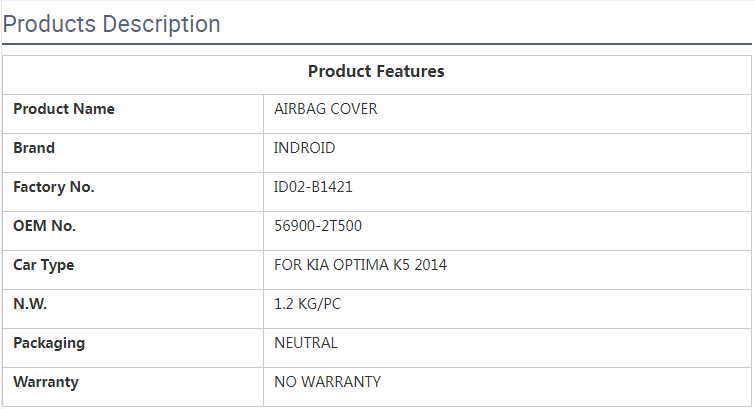
Task: Select the "Product Features" table header
Action: (x=376, y=72)
